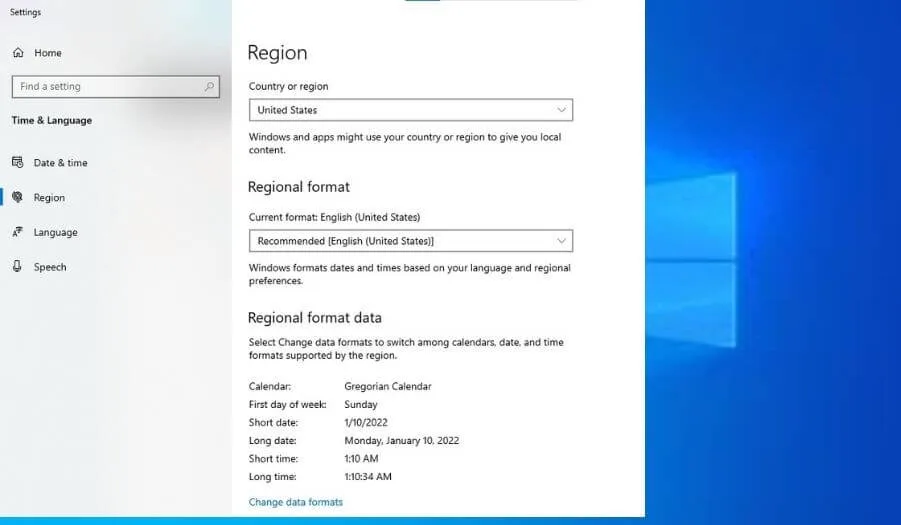Open the Recommended regional format dropdown

coord(411,241)
